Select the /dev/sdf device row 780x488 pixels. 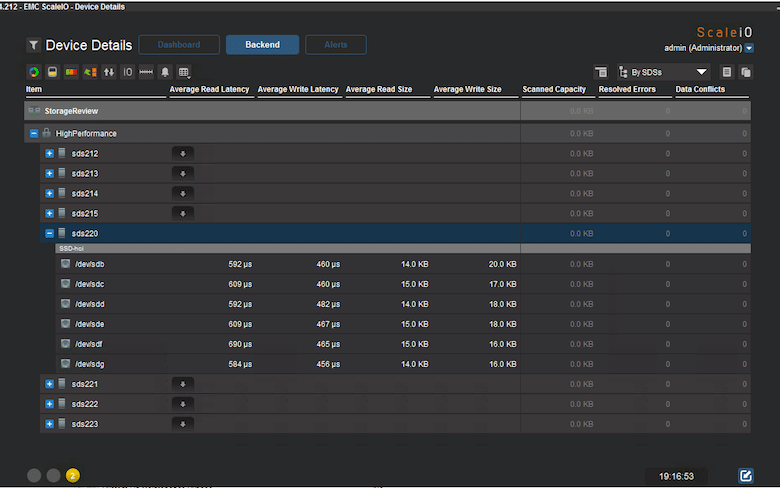point(403,344)
